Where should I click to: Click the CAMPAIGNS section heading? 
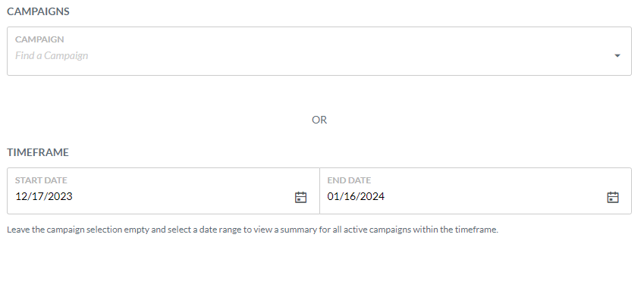pos(38,11)
